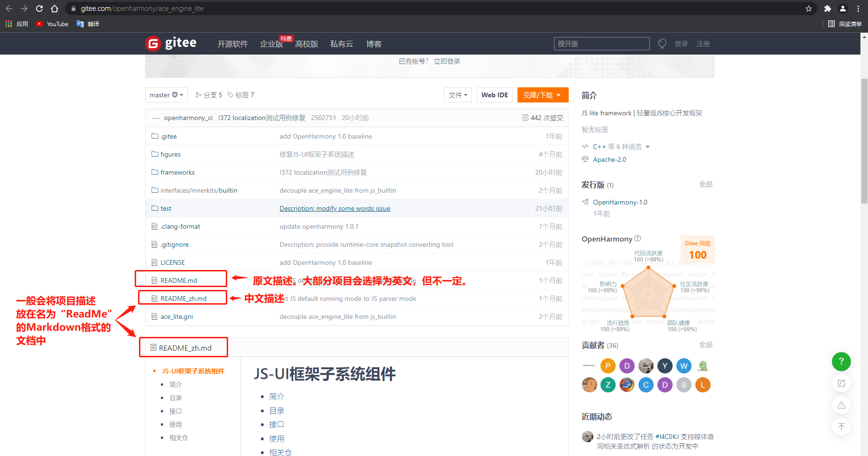This screenshot has height=456, width=868.
Task: Jump to 简介 in README content list
Action: coord(277,396)
